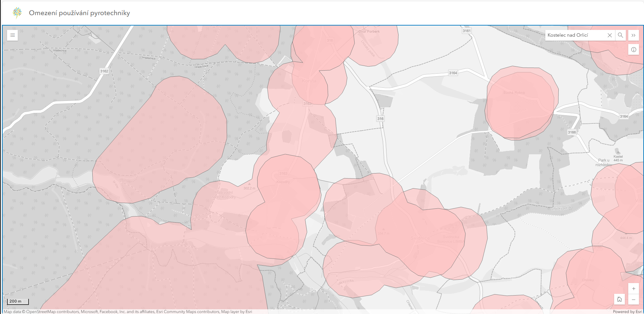Click the Koryta label on the map

pyautogui.click(x=309, y=81)
